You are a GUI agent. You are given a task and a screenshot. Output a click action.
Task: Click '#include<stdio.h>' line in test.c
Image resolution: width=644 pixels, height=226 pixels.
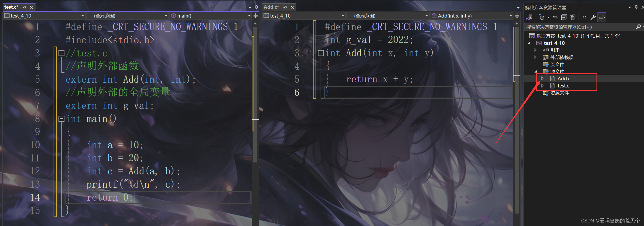110,40
